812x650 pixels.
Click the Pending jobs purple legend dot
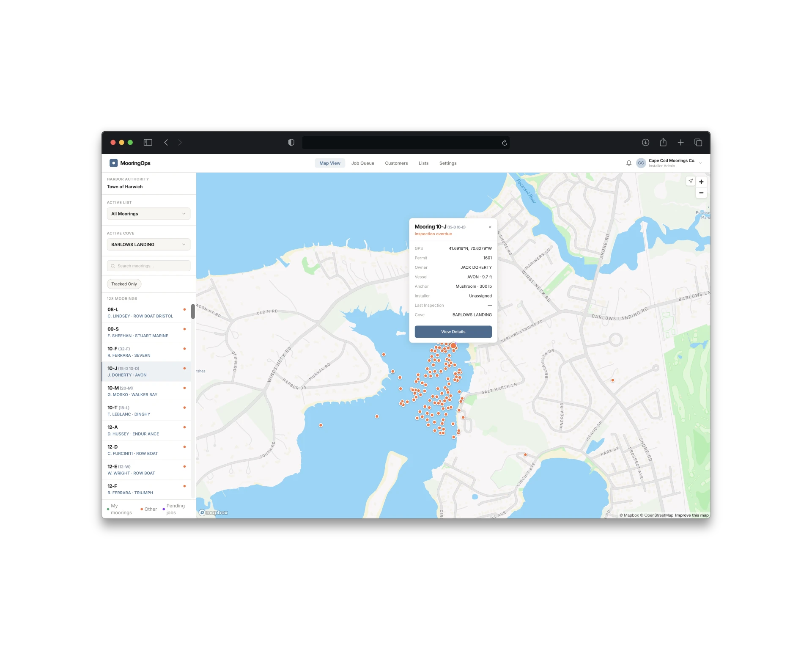pyautogui.click(x=164, y=509)
